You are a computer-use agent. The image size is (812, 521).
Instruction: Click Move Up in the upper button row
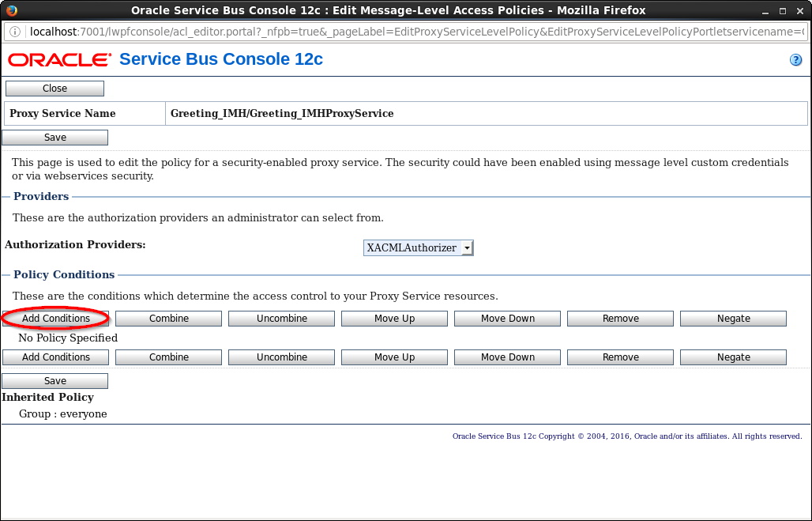pos(394,319)
